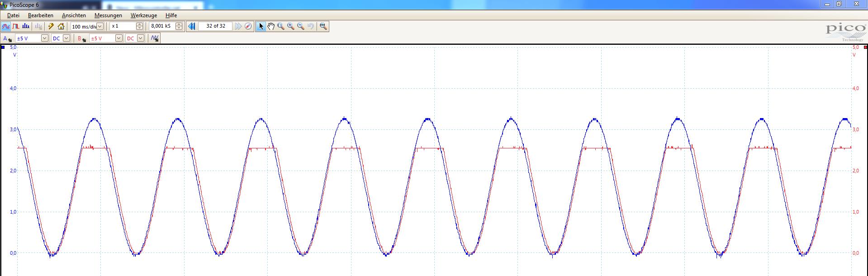
Task: Click the 0,0 label on blue axis
Action: (x=13, y=253)
